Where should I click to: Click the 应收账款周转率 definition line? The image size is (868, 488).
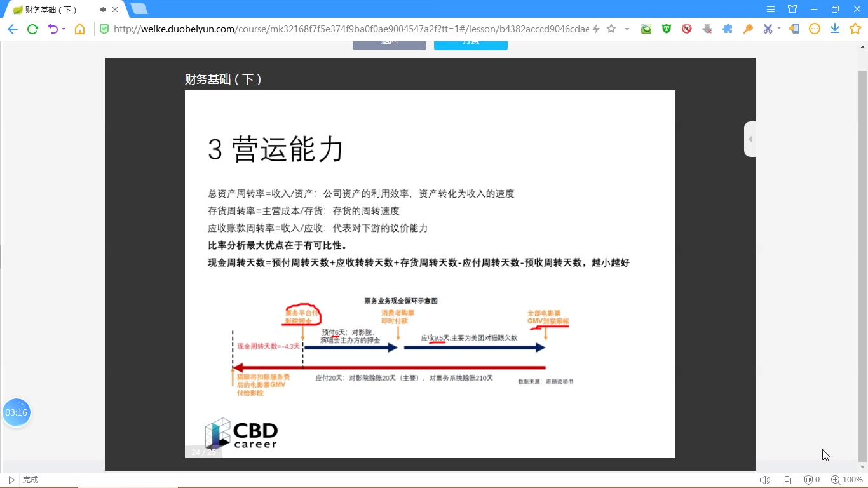click(318, 228)
